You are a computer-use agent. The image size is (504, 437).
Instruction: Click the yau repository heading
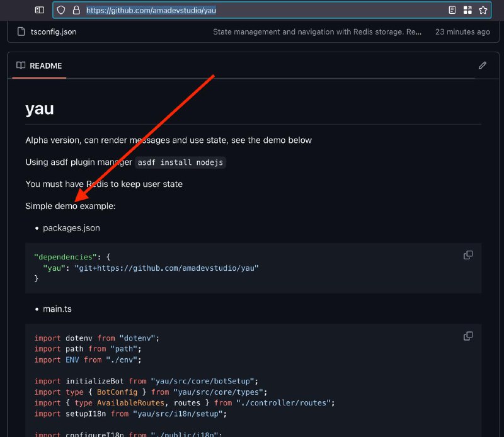(x=39, y=108)
